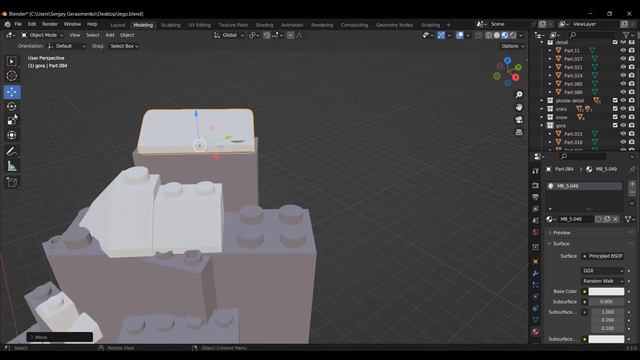Open the World properties tab

pyautogui.click(x=536, y=232)
